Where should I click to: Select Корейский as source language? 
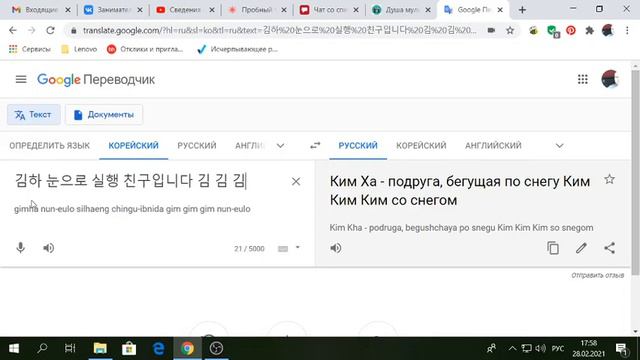tap(133, 146)
